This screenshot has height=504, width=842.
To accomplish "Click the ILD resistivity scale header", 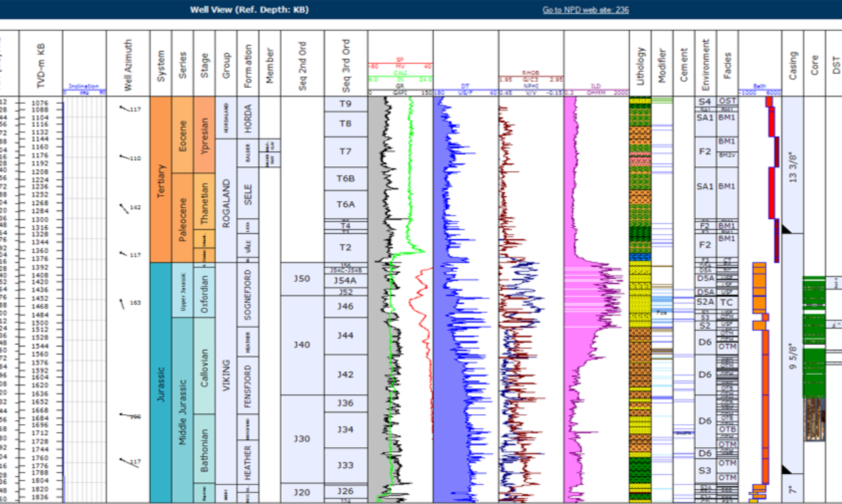I will [596, 89].
